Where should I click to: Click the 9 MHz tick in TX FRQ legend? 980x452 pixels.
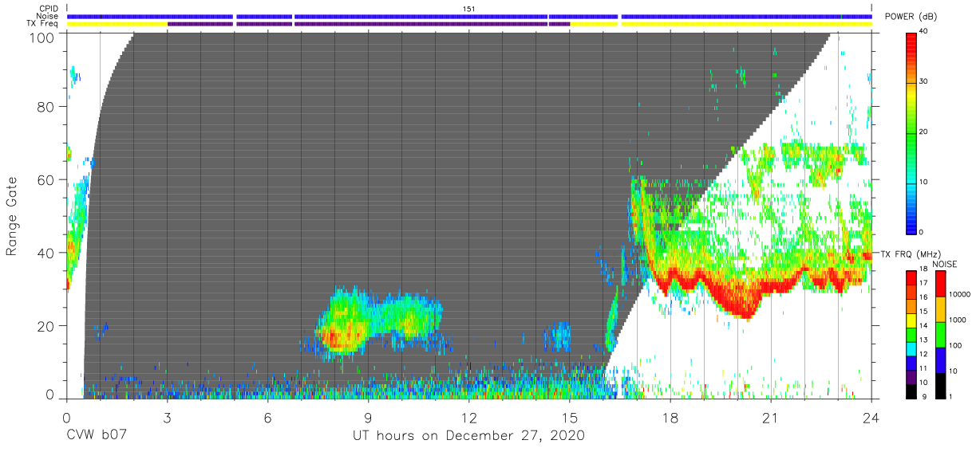923,396
